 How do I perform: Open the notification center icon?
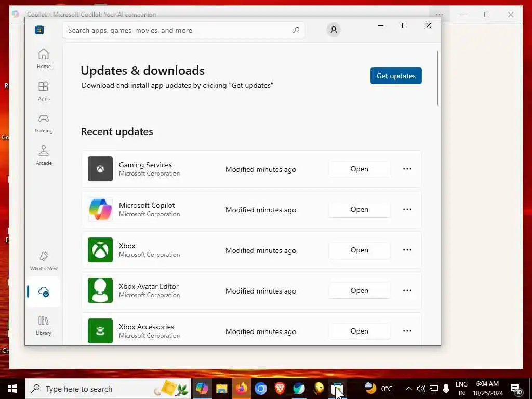[516, 390]
